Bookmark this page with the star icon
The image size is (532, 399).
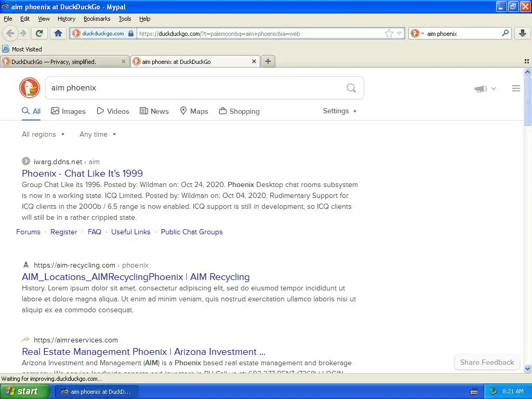click(389, 33)
